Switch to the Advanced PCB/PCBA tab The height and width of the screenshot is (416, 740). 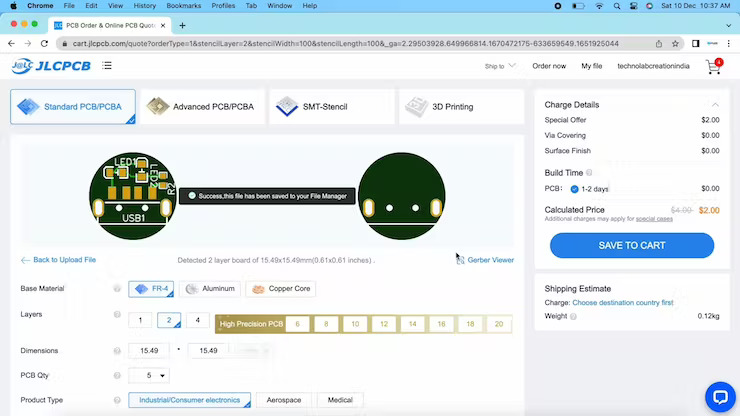click(x=203, y=107)
